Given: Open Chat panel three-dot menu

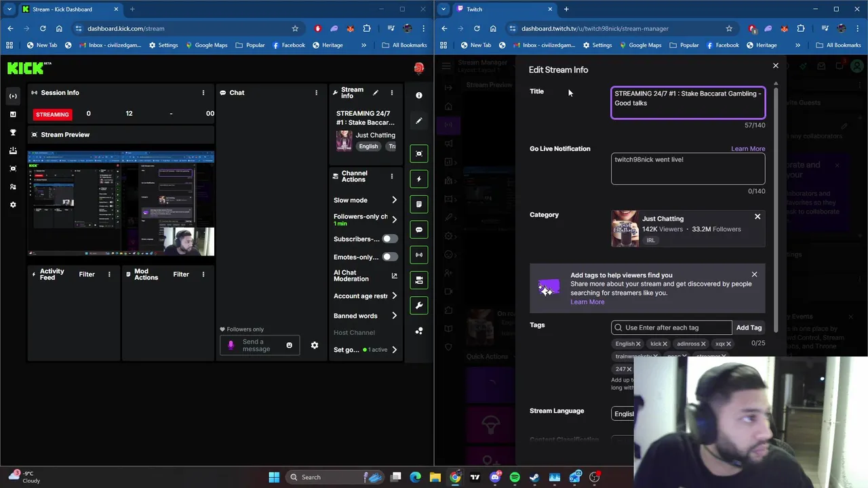Looking at the screenshot, I should click(316, 93).
